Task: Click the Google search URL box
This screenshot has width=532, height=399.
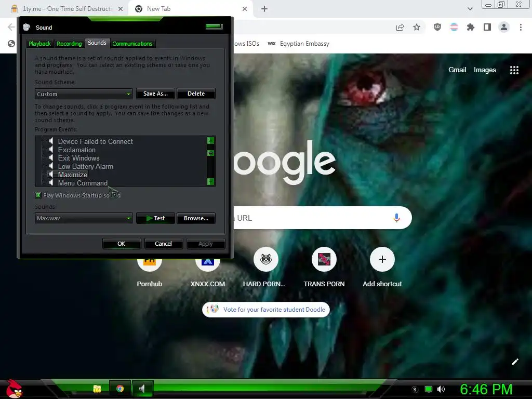Action: click(x=322, y=218)
